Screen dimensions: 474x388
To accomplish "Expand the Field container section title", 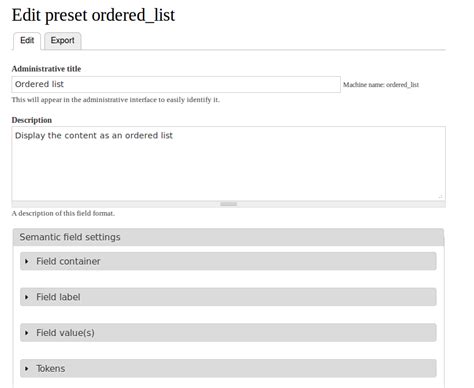I will (x=68, y=261).
